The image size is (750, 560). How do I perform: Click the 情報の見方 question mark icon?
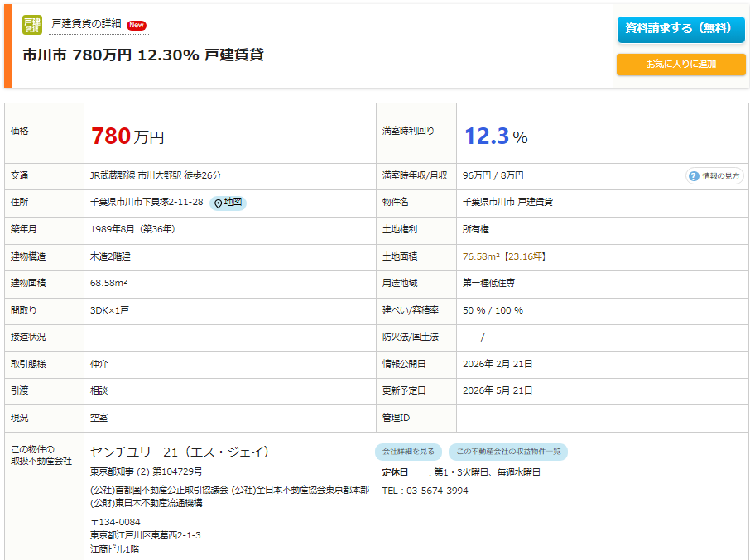(x=694, y=176)
